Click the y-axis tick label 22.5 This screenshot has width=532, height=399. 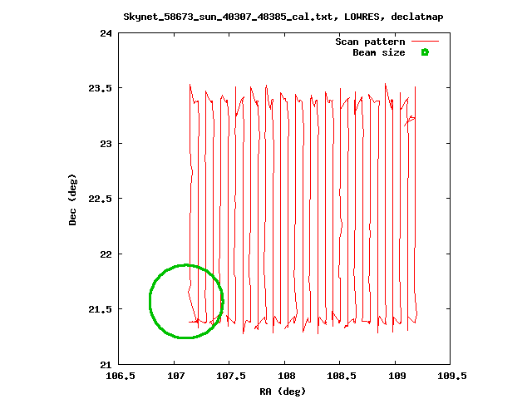pyautogui.click(x=100, y=199)
